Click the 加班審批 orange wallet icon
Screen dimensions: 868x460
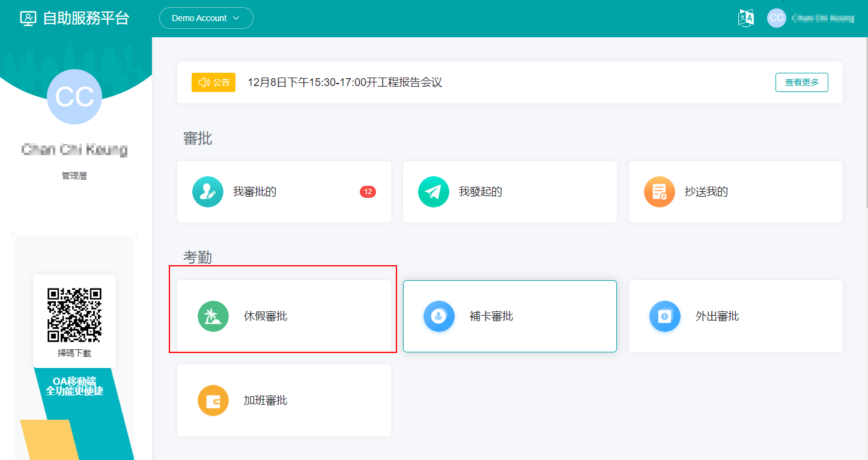(x=213, y=400)
